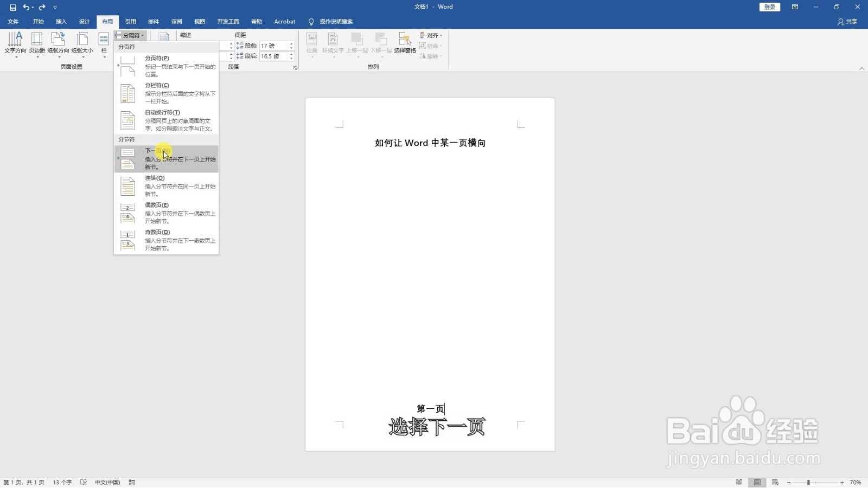
Task: Click the 共享 share button
Action: click(x=847, y=22)
